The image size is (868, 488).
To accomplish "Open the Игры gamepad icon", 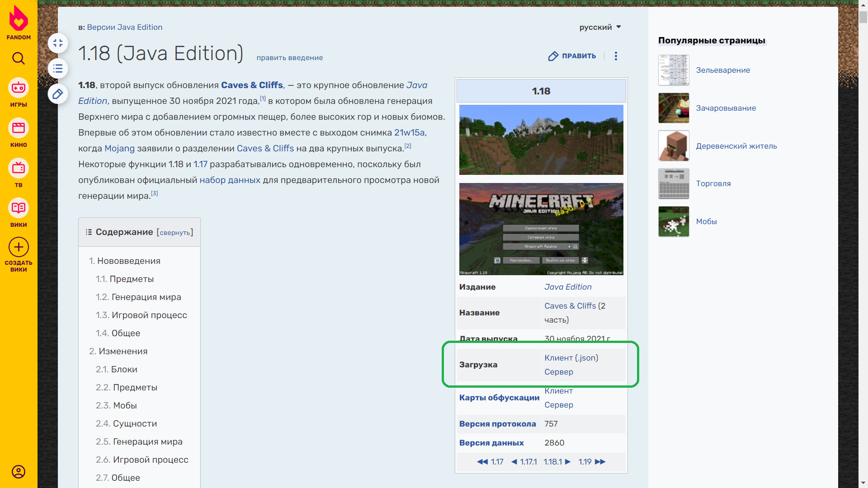I will pos(19,88).
